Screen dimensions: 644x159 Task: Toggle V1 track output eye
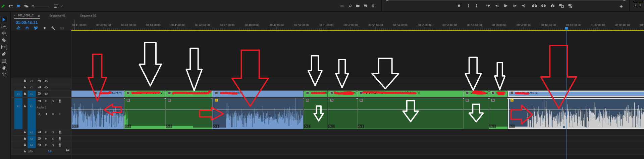[x=46, y=94]
